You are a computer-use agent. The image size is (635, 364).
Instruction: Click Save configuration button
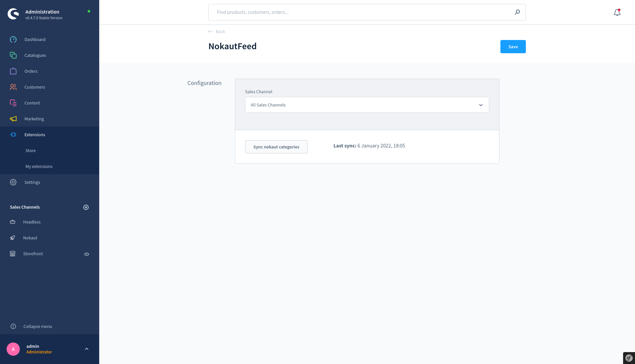point(513,47)
